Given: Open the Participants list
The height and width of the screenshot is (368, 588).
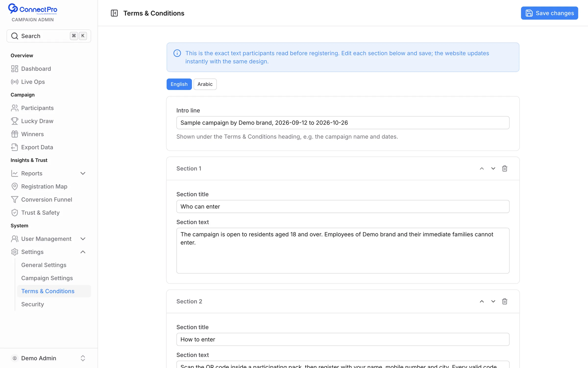Looking at the screenshot, I should pyautogui.click(x=49, y=108).
